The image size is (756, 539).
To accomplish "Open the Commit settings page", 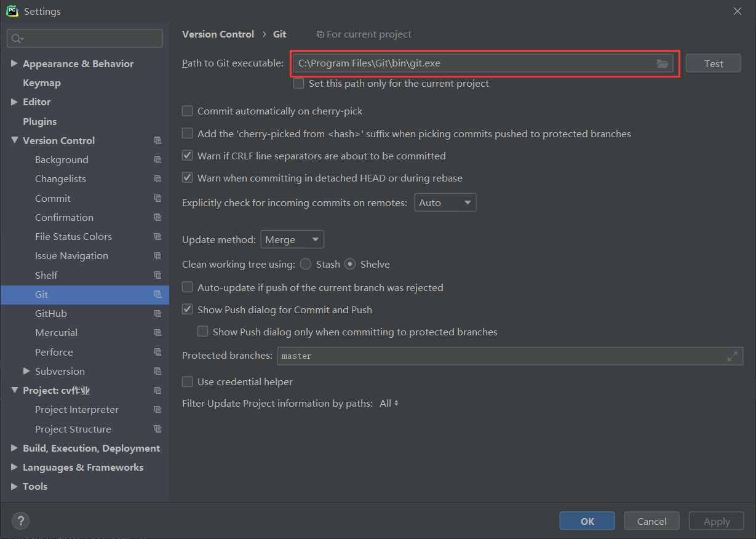I will tap(53, 198).
